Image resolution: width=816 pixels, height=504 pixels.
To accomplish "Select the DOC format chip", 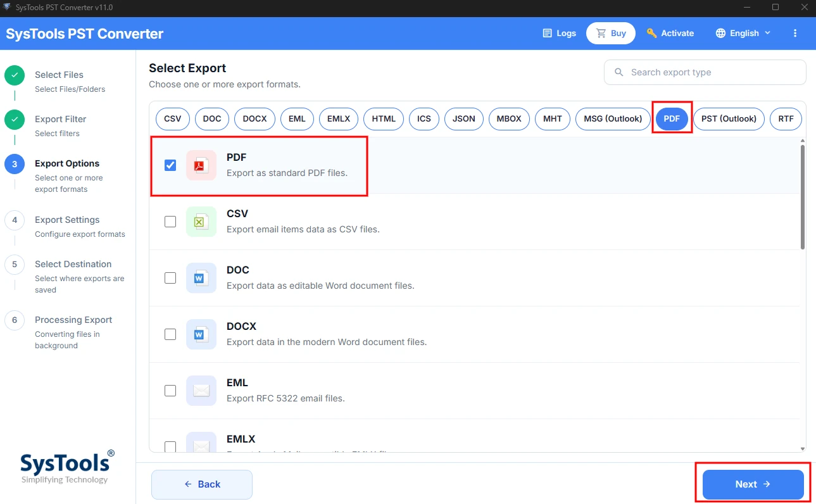I will (x=212, y=118).
